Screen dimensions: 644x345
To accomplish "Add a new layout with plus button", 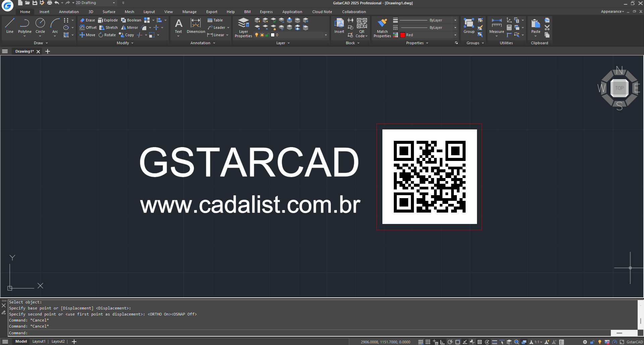I will point(74,341).
